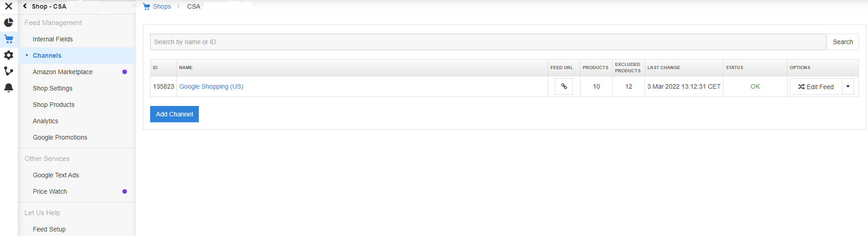Screen dimensions: 868x236
Task: Open the Shop Products page
Action: (54, 105)
